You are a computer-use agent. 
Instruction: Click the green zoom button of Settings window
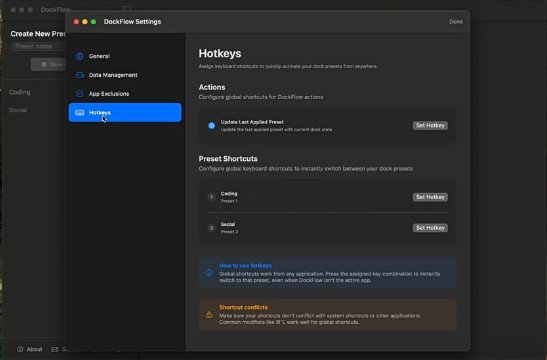coord(93,22)
